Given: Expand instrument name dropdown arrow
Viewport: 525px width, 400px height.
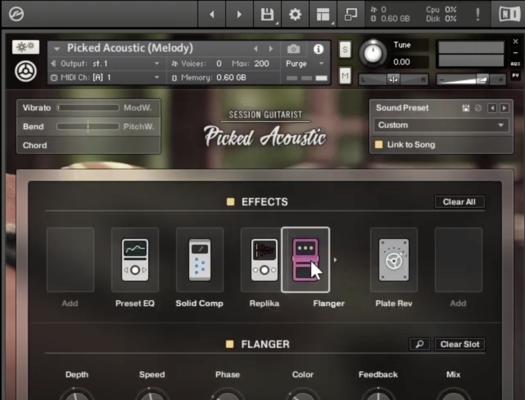Looking at the screenshot, I should click(57, 49).
